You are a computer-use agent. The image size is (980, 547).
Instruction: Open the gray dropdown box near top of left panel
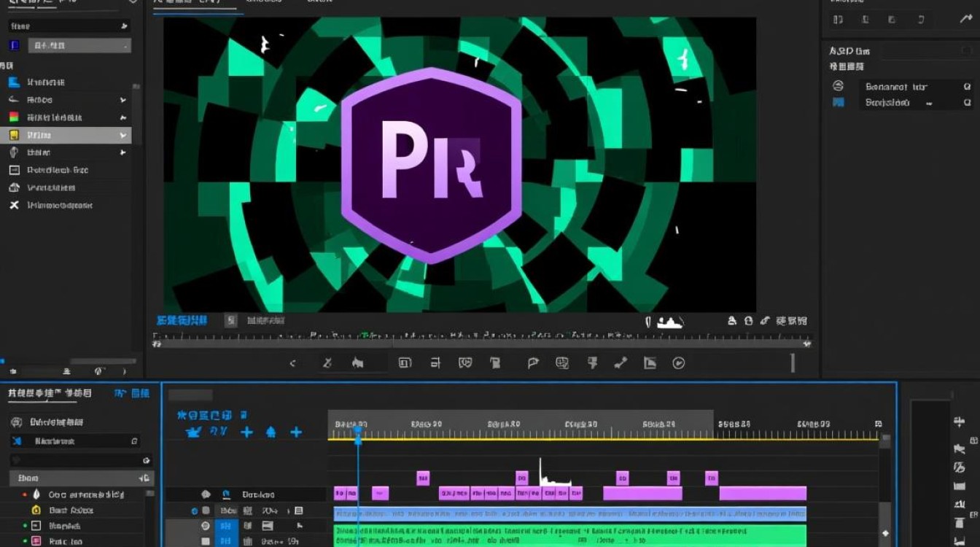[79, 45]
